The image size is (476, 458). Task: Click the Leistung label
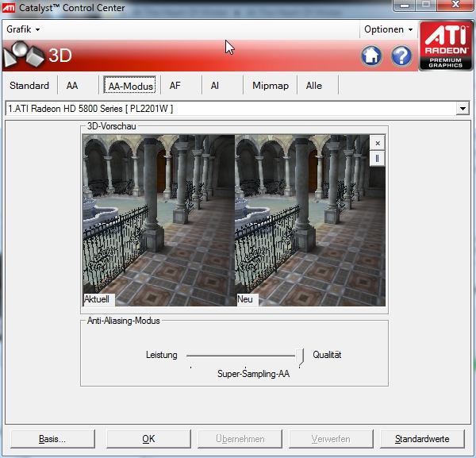[162, 355]
